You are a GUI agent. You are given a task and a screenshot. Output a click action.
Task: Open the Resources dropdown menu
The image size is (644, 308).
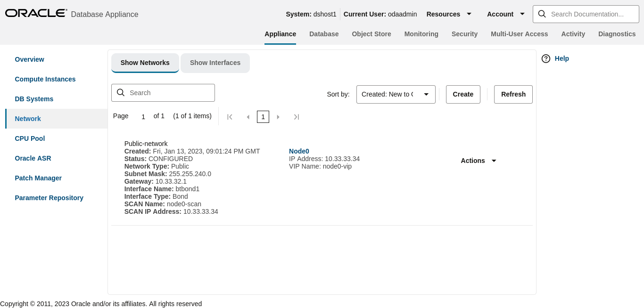coord(449,14)
